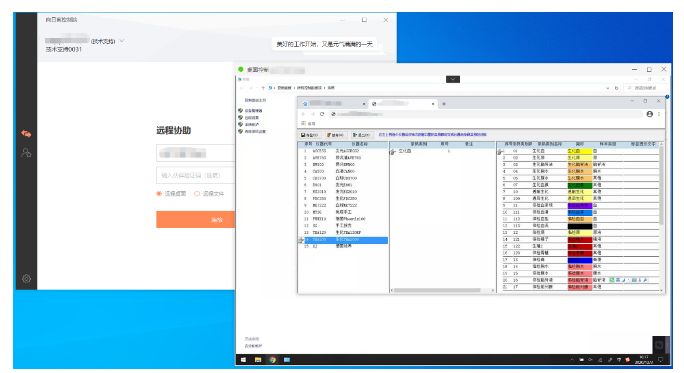Screen dimensions: 684x373
Task: Click the verification code input field
Action: coord(195,175)
